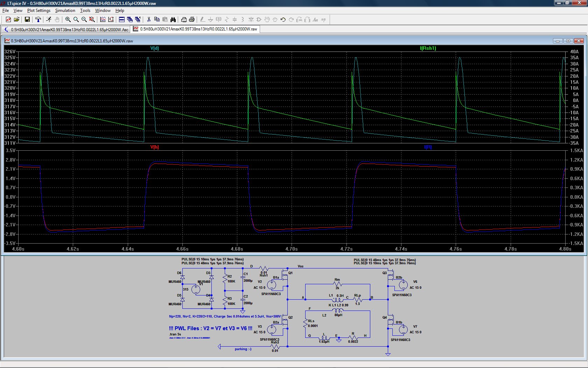Zoom to fit with crossed magnifier icon
Viewport: 588px width, 368px height.
click(92, 20)
